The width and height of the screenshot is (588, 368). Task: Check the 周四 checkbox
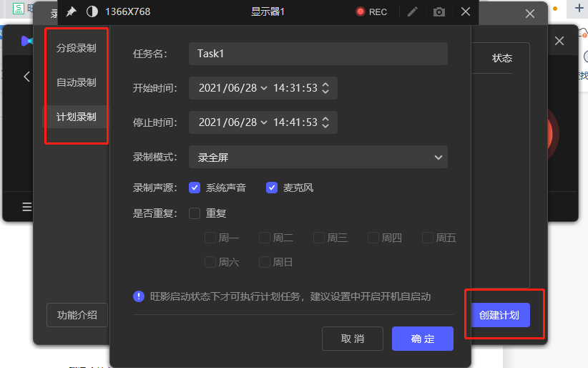coord(373,238)
